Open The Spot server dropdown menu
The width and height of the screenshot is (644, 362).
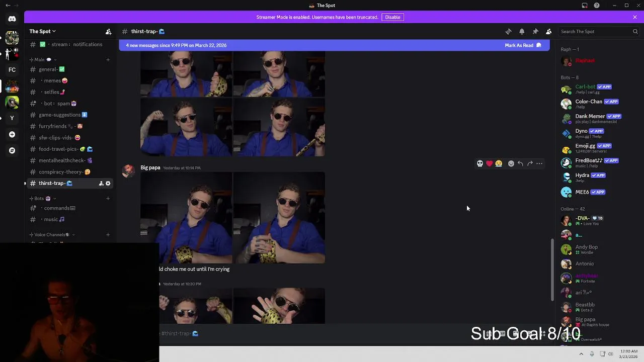coord(42,31)
